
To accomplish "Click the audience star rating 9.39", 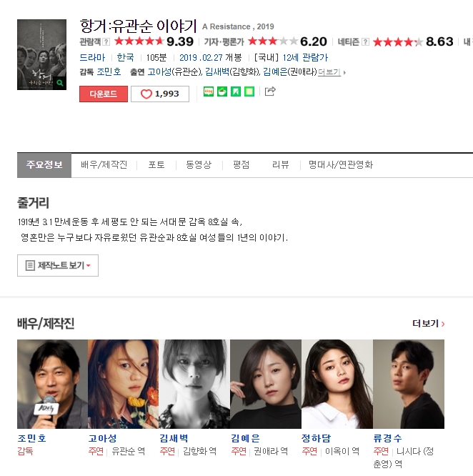I will [x=154, y=41].
